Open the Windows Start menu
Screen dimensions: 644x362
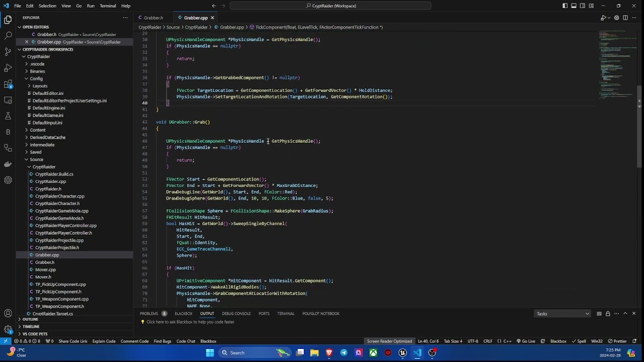[210, 353]
